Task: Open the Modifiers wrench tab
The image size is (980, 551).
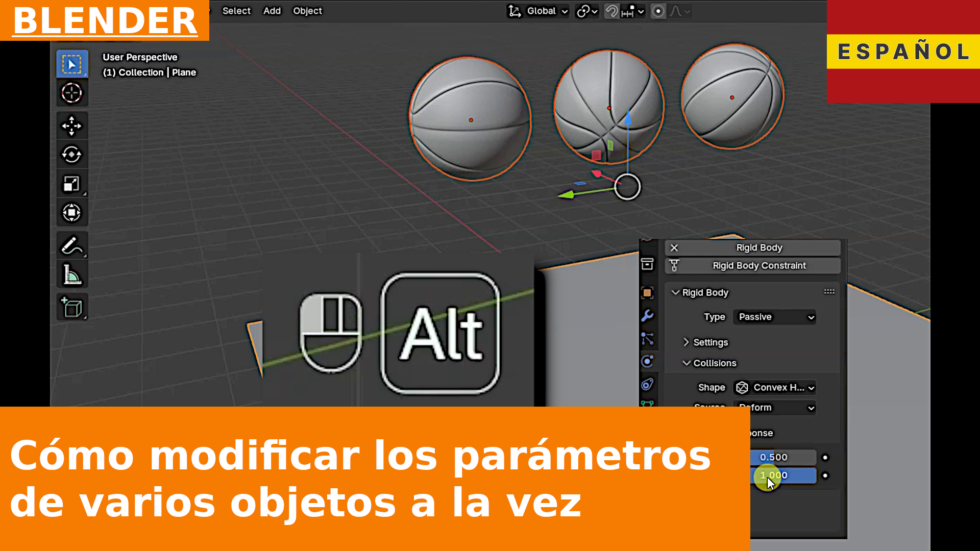Action: point(647,316)
